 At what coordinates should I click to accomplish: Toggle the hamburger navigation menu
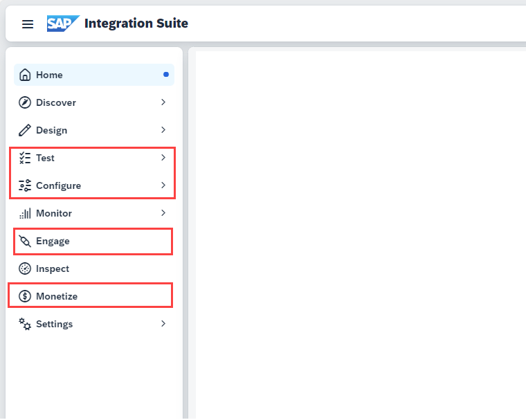28,24
